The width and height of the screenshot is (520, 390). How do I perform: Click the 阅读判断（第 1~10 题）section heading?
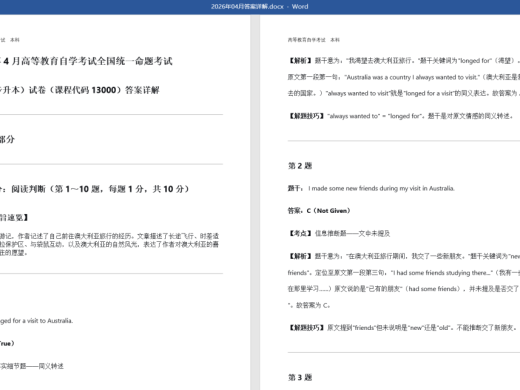95,189
